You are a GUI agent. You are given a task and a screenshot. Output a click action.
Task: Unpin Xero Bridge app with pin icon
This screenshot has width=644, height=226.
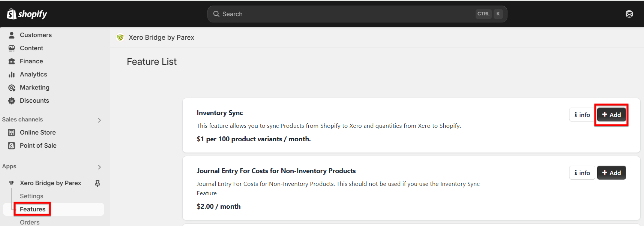[x=98, y=183]
